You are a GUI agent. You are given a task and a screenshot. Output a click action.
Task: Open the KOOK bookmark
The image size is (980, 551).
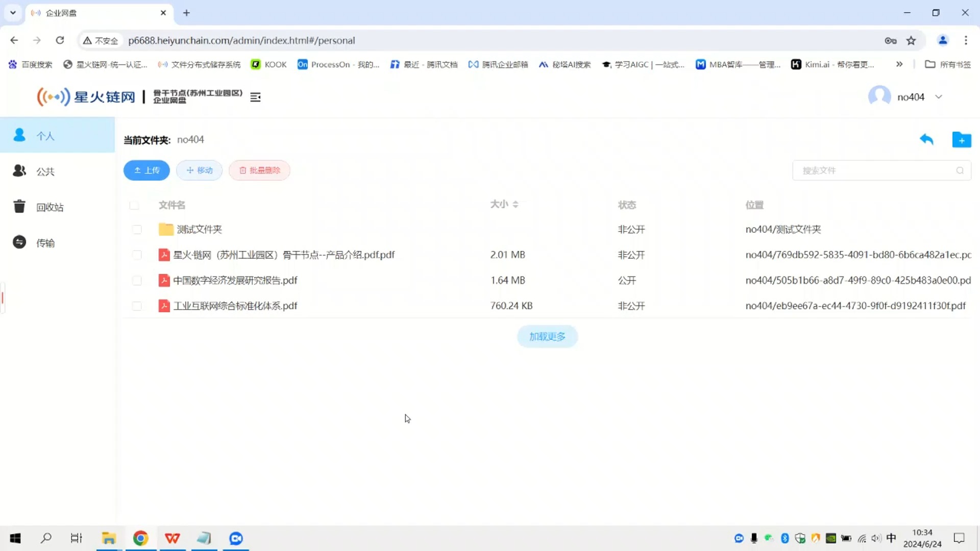(x=268, y=64)
